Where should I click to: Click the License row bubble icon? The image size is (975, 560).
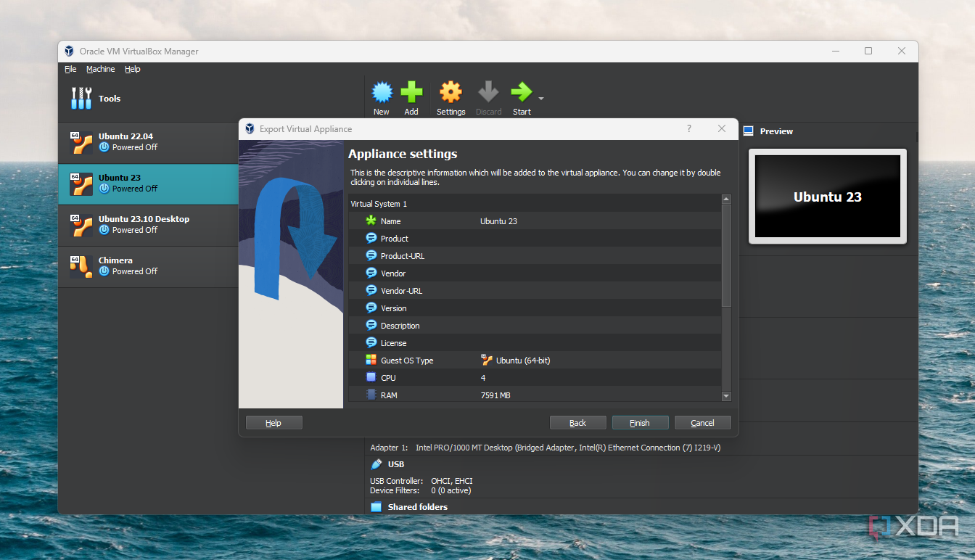(371, 342)
